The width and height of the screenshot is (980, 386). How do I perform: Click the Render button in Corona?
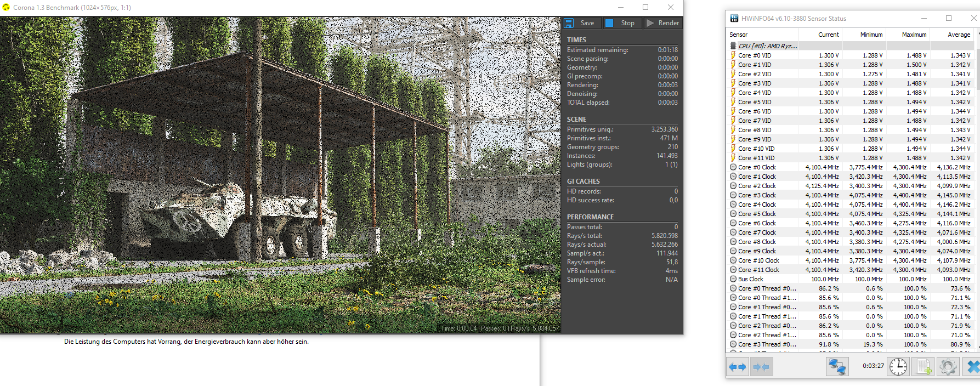point(662,23)
